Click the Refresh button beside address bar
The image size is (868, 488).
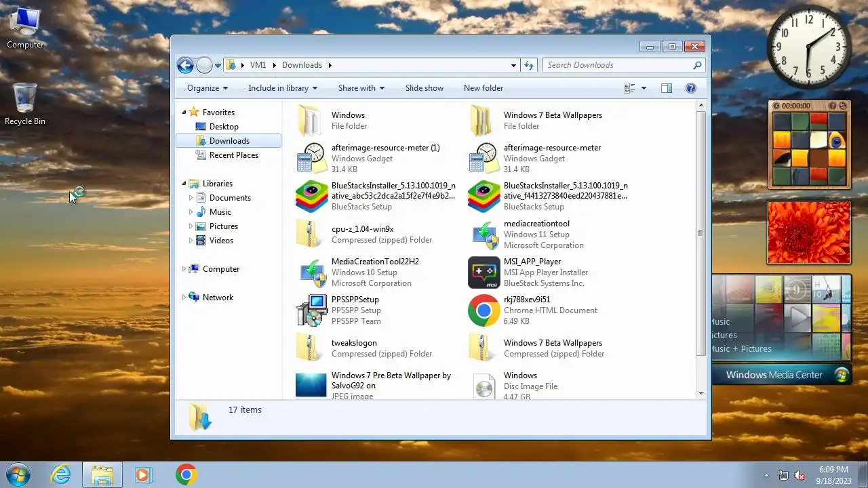point(529,65)
